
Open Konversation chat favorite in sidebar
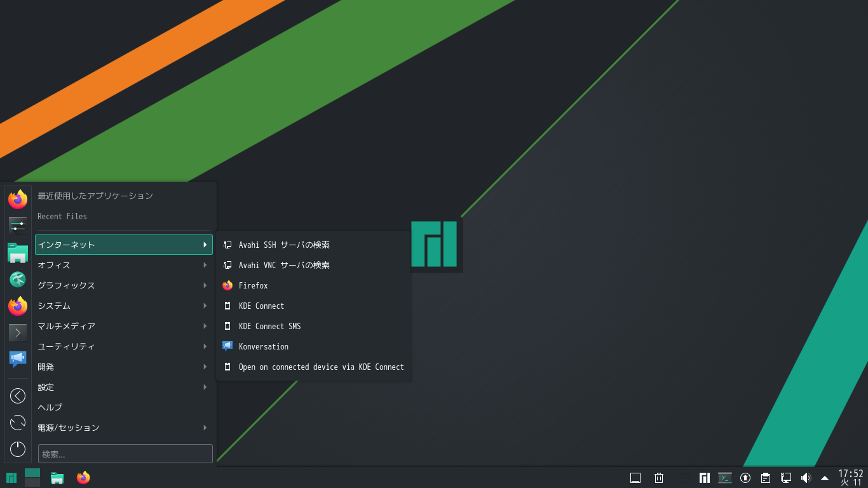click(18, 359)
